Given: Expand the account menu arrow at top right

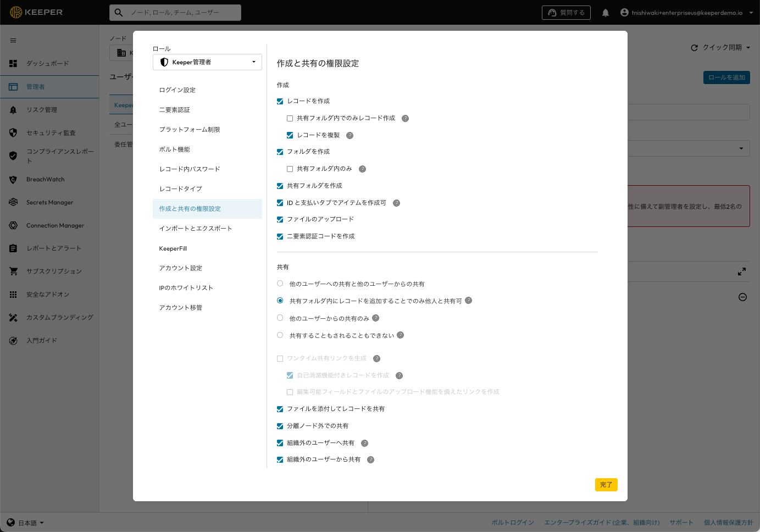Looking at the screenshot, I should click(x=751, y=13).
